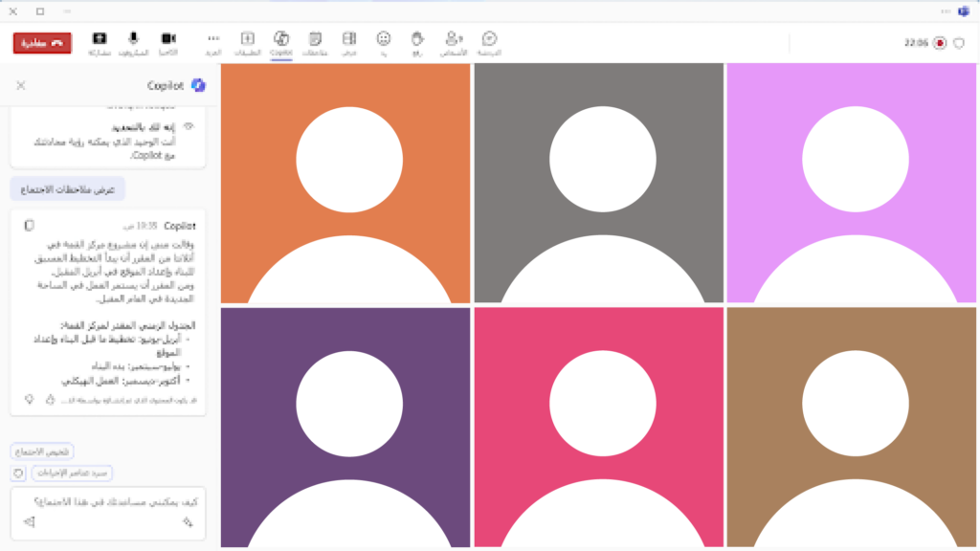Click the "عرض ملاحظات الاجتماع" button
Screen dimensions: 980x551
click(68, 189)
